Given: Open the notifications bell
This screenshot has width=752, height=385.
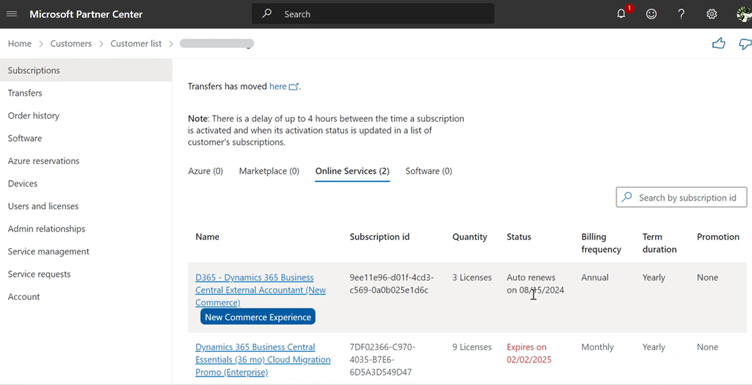Looking at the screenshot, I should point(621,14).
